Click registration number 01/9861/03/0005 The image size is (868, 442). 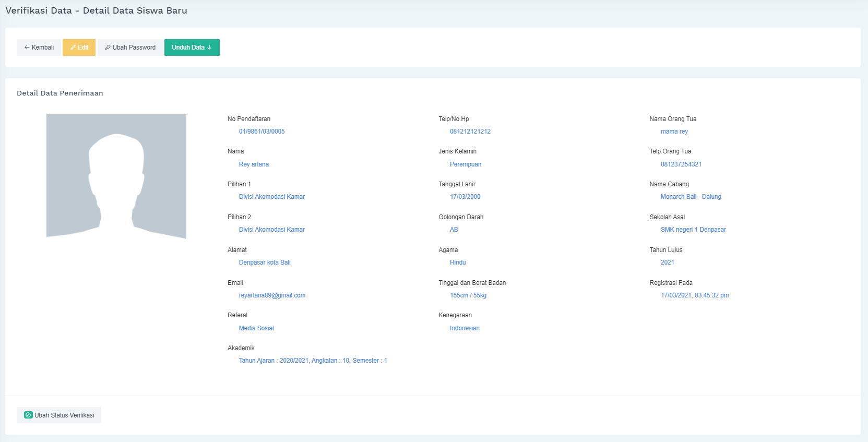click(x=261, y=132)
